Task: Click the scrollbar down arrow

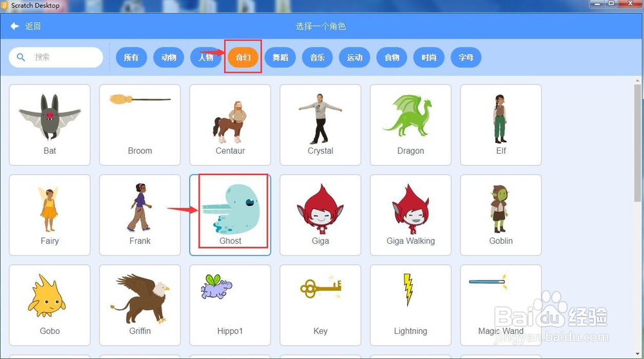Action: pos(638,354)
